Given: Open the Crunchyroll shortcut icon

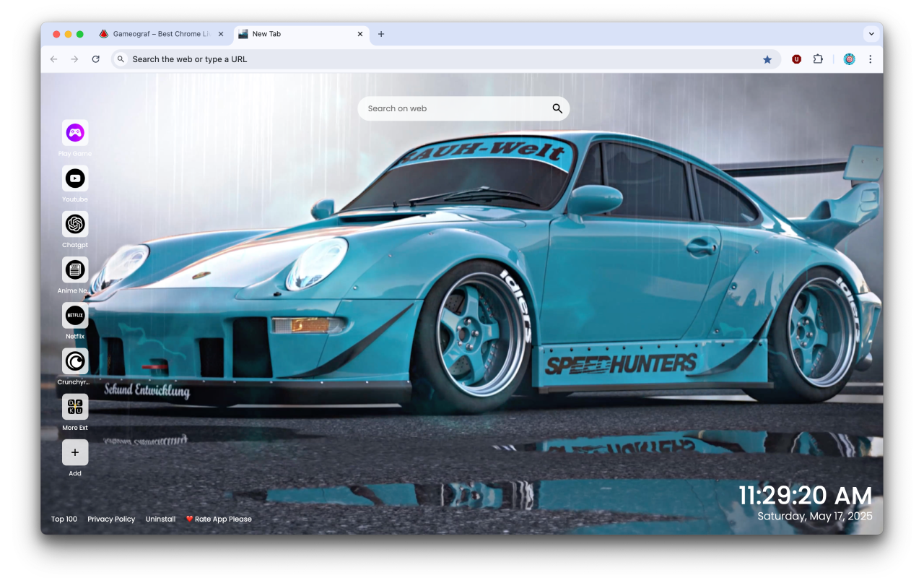Looking at the screenshot, I should coord(75,361).
